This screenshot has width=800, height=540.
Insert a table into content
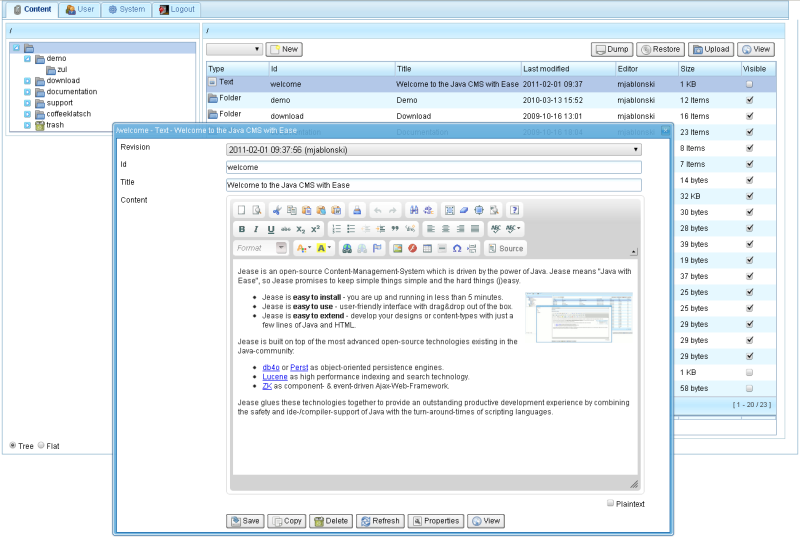point(427,248)
